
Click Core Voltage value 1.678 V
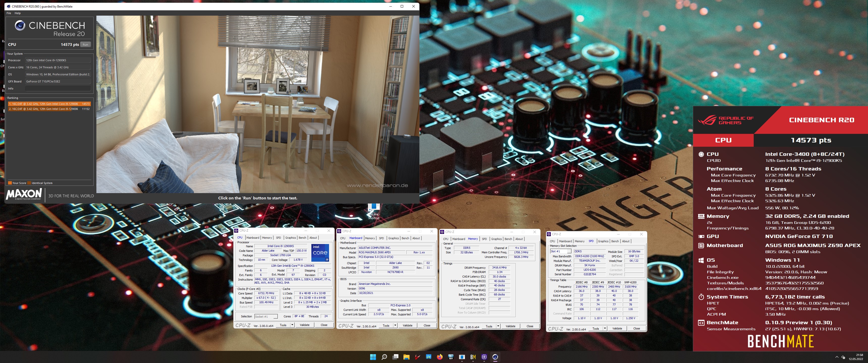click(298, 260)
